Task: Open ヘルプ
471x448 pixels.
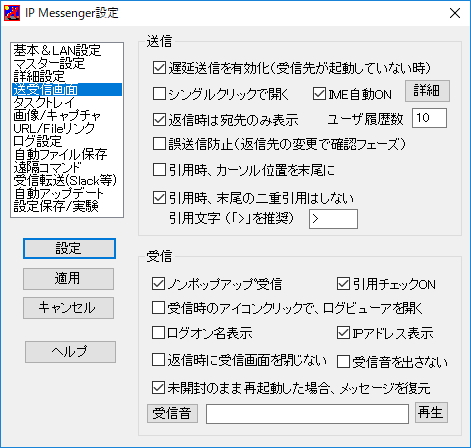Action: pyautogui.click(x=70, y=352)
